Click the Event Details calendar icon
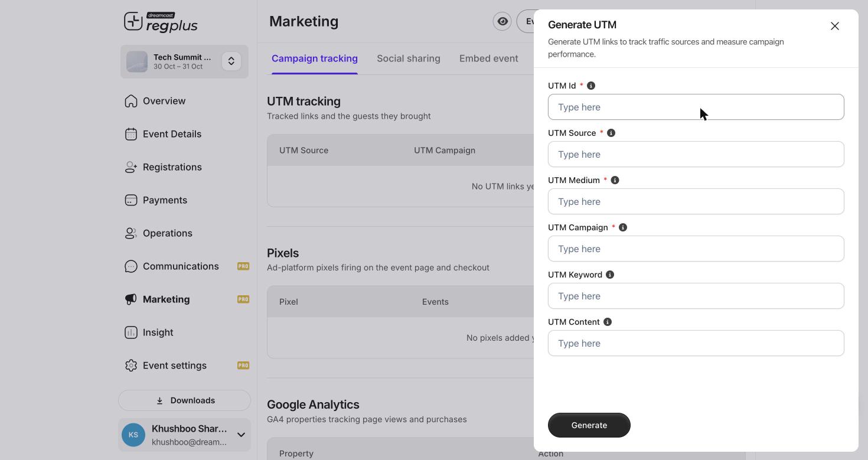Screen dimensions: 868x460 point(131,134)
